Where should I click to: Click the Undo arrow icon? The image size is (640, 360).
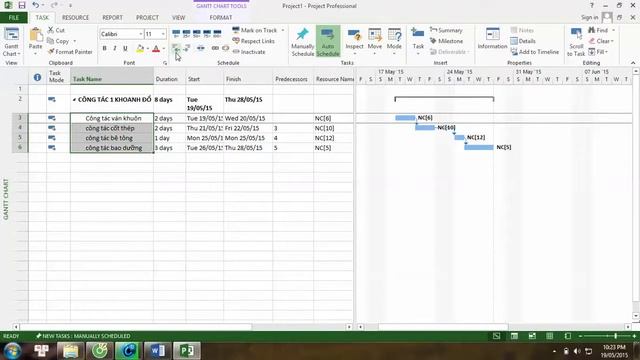[x=36, y=6]
